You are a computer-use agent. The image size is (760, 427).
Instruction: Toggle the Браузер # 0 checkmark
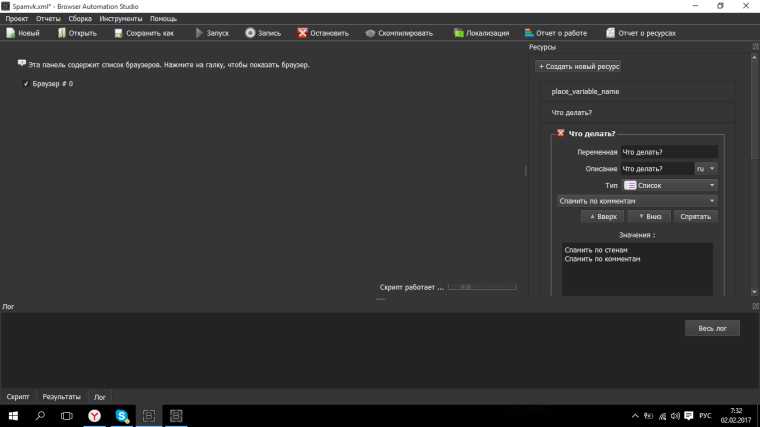(x=26, y=84)
